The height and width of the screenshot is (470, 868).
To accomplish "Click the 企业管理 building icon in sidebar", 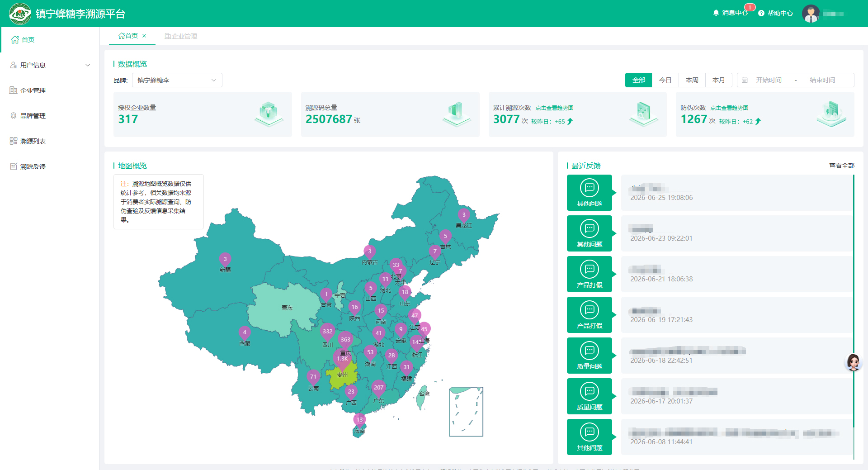I will coord(14,90).
